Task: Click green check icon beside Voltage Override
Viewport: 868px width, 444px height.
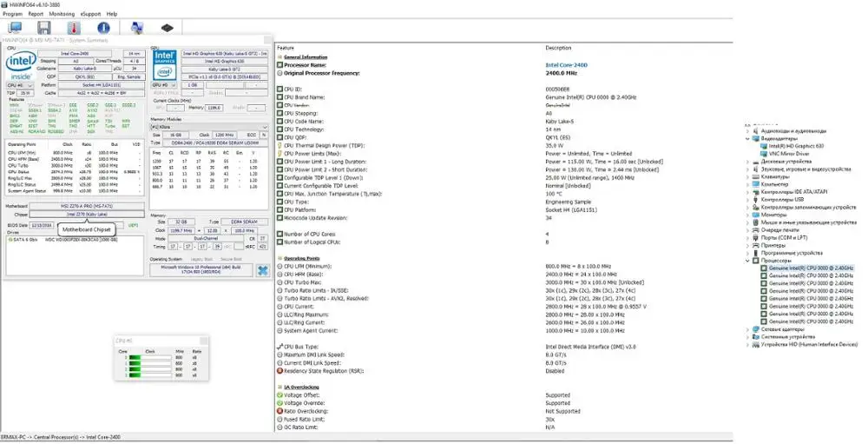Action: (280, 403)
